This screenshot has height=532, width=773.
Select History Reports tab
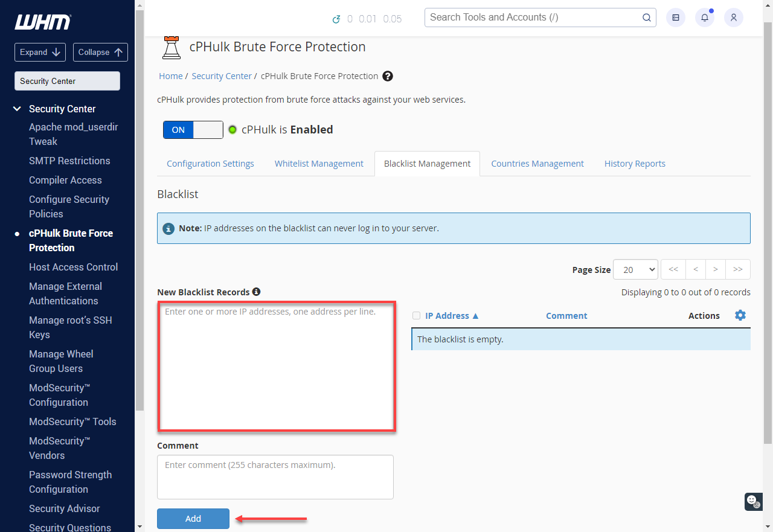635,163
